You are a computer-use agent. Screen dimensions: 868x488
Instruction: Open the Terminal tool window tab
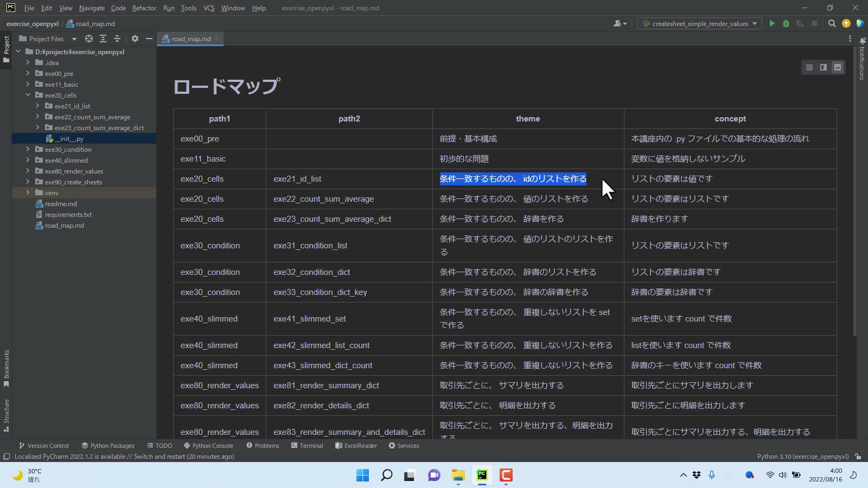pos(307,446)
